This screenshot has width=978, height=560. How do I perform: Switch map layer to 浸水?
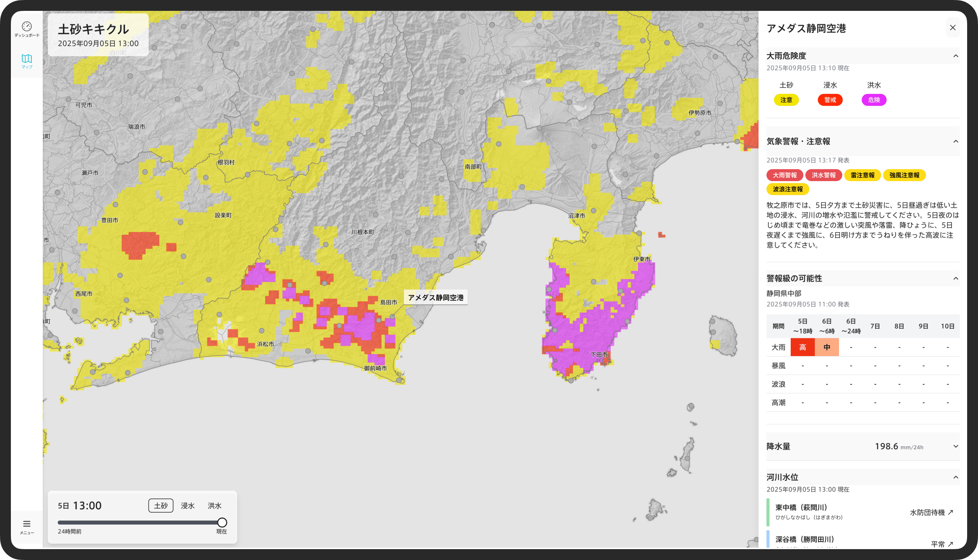tap(188, 505)
